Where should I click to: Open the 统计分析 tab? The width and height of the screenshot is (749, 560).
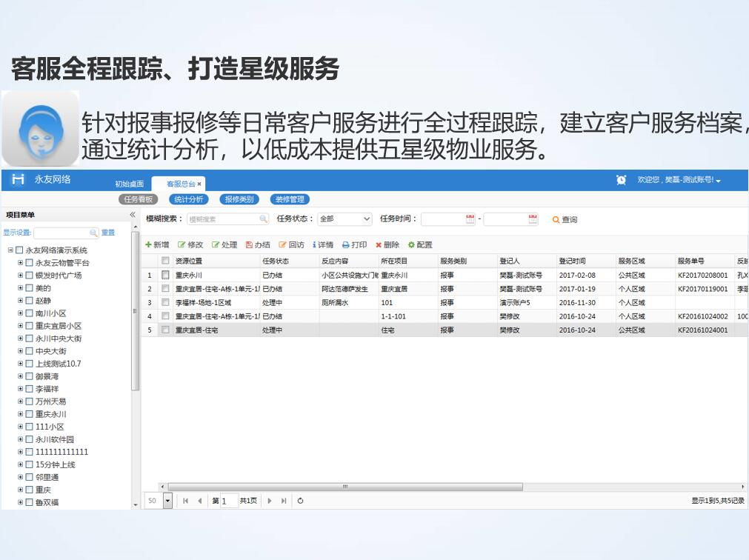[188, 199]
